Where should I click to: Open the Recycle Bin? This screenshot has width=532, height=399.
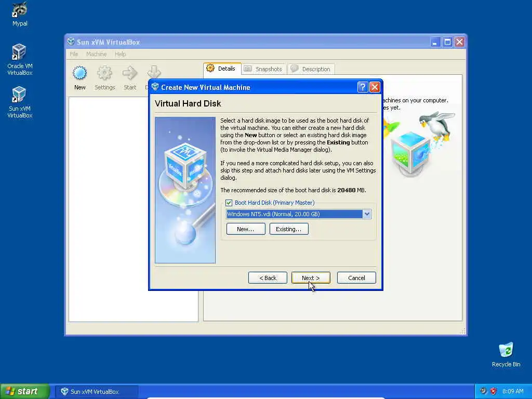506,354
